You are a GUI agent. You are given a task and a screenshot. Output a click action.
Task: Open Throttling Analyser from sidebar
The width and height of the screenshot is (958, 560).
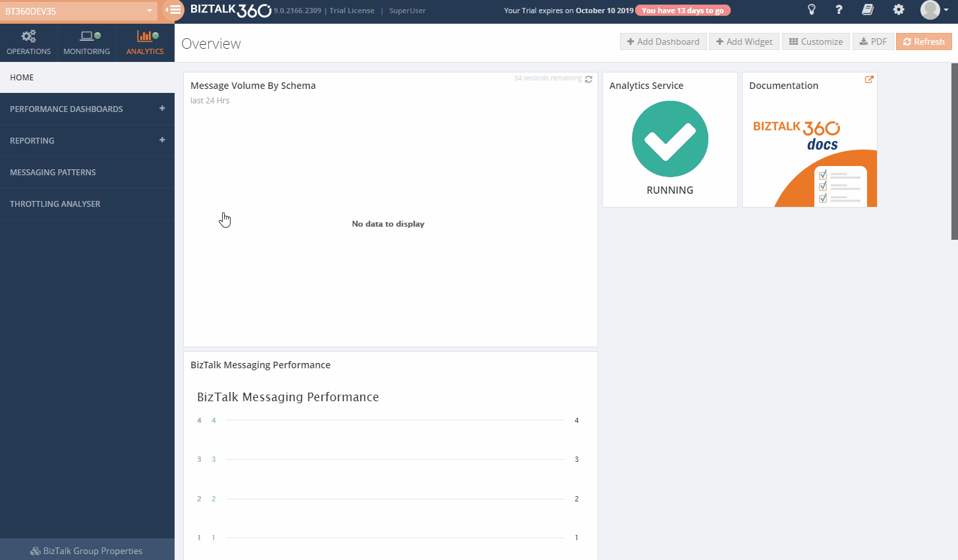pyautogui.click(x=55, y=204)
